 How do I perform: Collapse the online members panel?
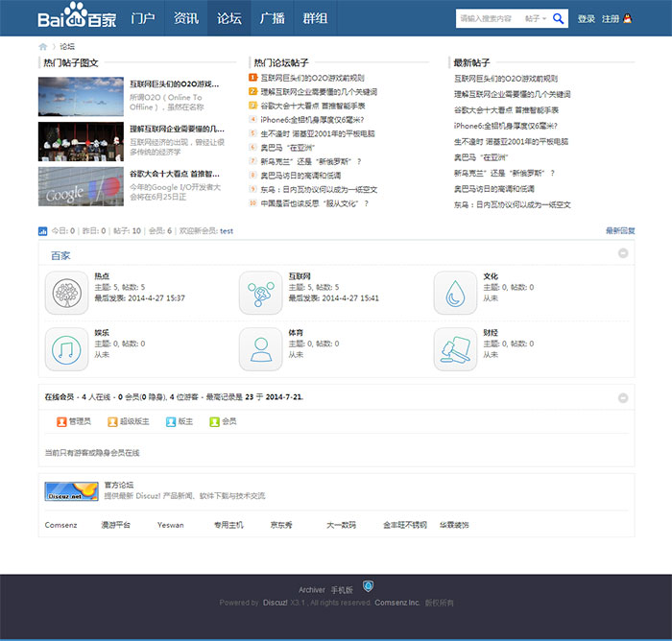(x=623, y=395)
